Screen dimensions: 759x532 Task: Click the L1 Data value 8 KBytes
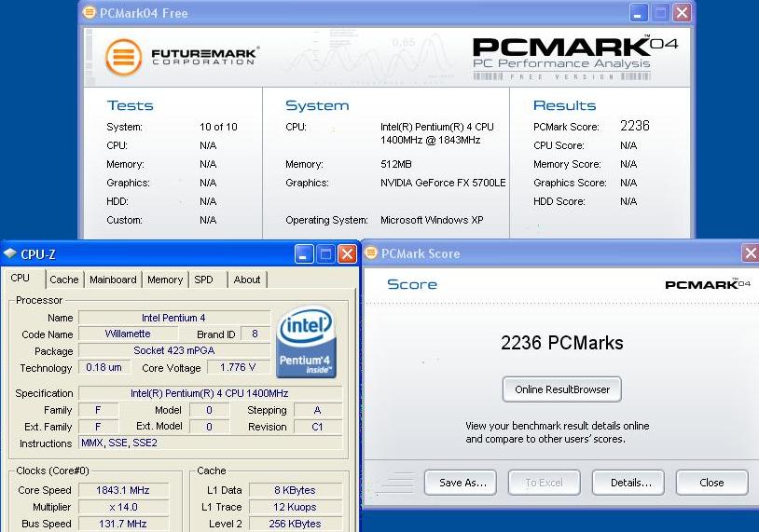[296, 490]
